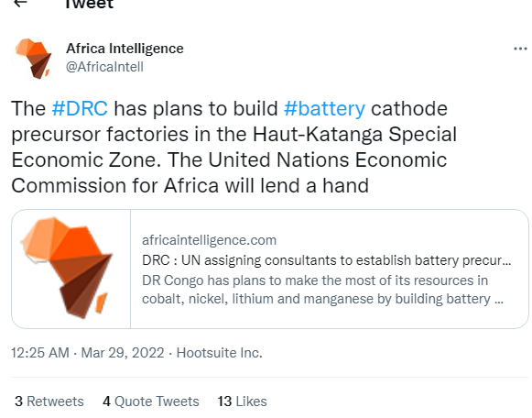Open the Africa Intelligence display name
The height and width of the screenshot is (418, 532).
coord(125,49)
